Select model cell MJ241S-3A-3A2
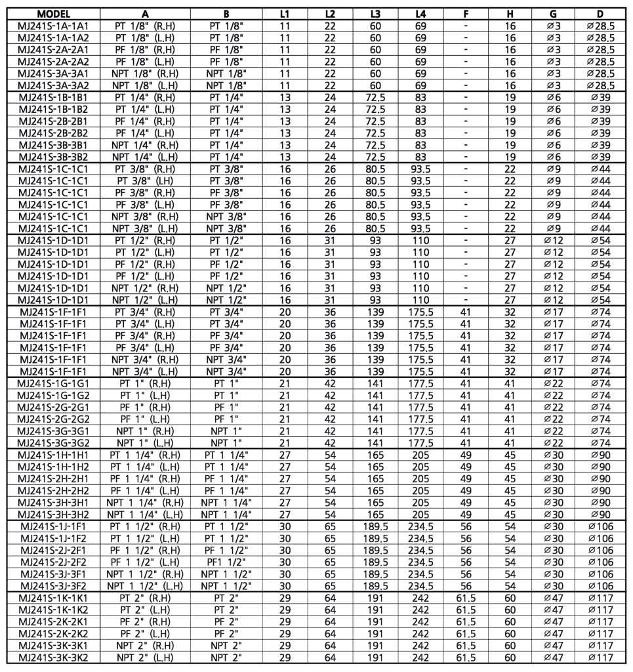 tap(53, 86)
